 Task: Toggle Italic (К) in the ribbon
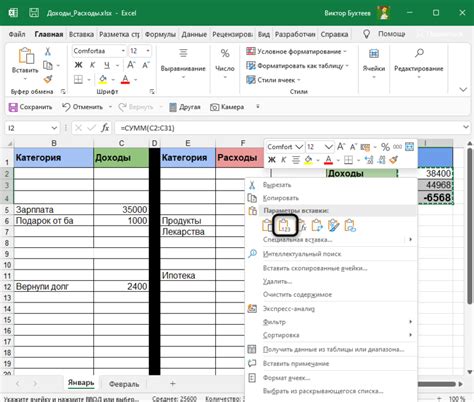coord(93,65)
